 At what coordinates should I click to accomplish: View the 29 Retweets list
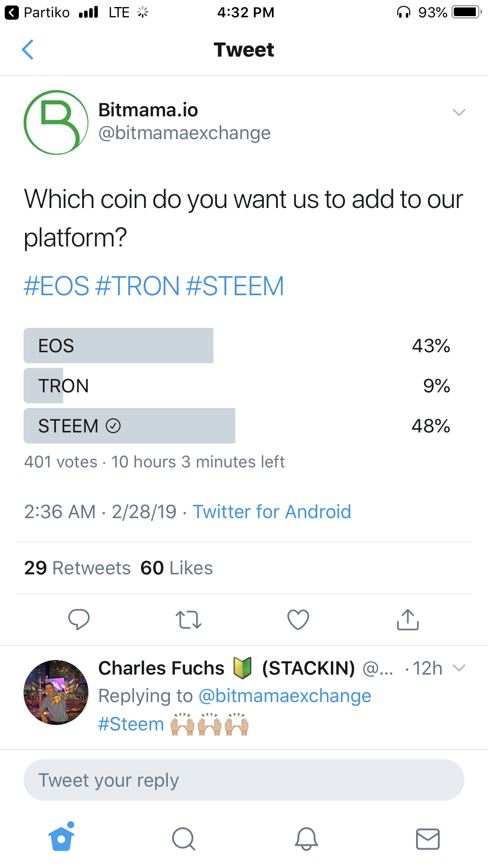[77, 568]
